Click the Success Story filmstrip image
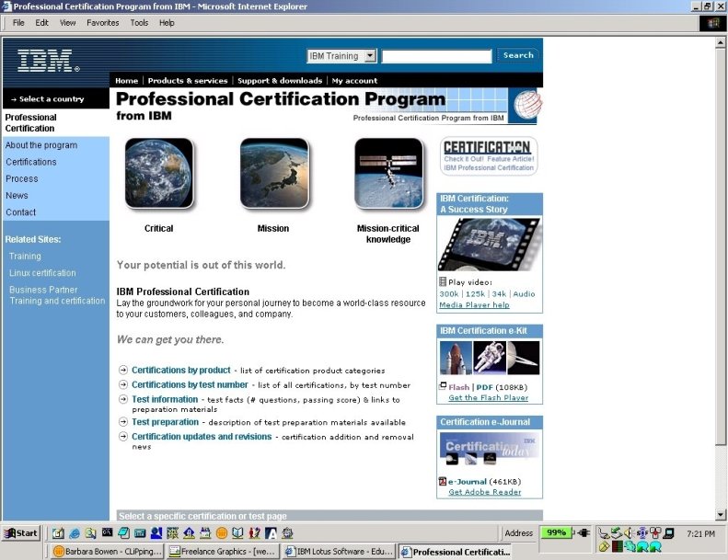The width and height of the screenshot is (728, 560). tap(490, 245)
